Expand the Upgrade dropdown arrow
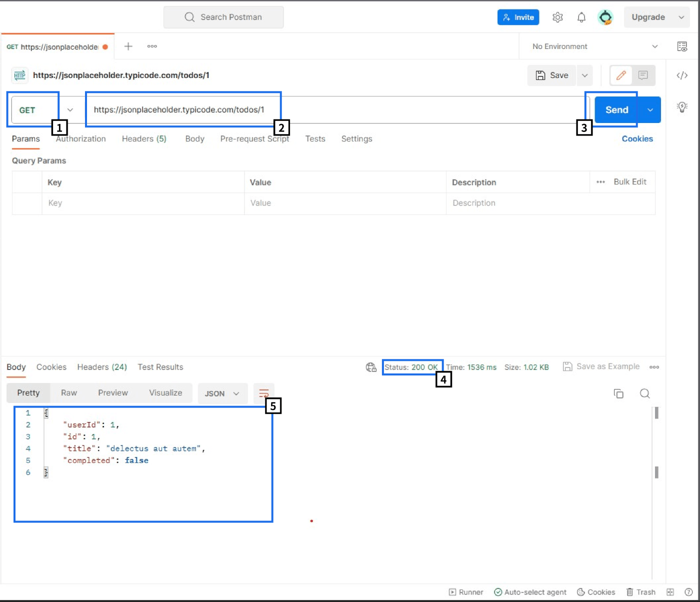This screenshot has height=602, width=700. point(681,17)
